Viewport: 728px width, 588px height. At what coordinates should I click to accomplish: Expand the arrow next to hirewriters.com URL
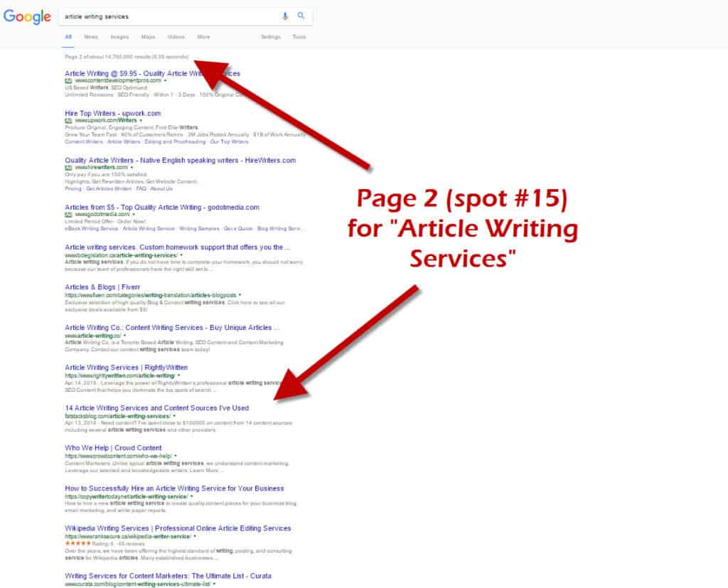pyautogui.click(x=132, y=168)
